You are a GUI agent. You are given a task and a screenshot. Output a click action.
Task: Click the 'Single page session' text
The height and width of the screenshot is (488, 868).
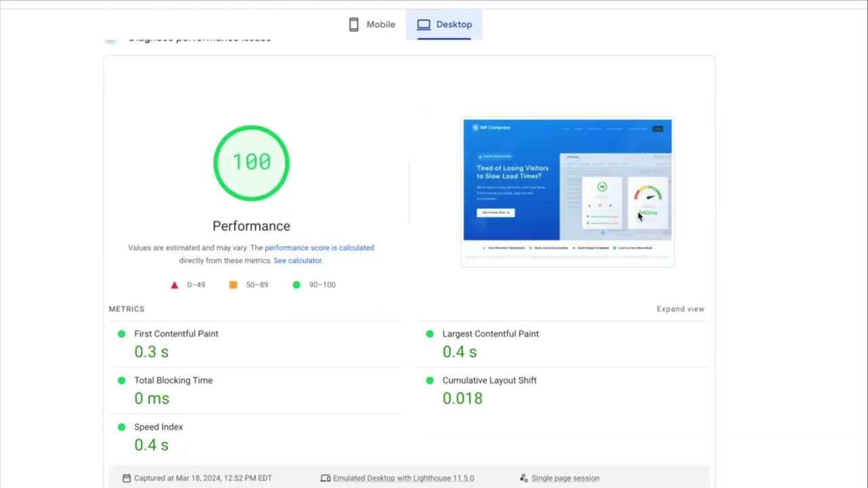[566, 478]
